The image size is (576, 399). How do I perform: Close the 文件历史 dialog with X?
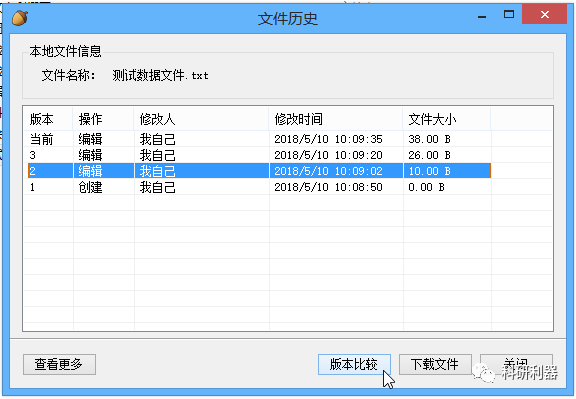[x=544, y=15]
